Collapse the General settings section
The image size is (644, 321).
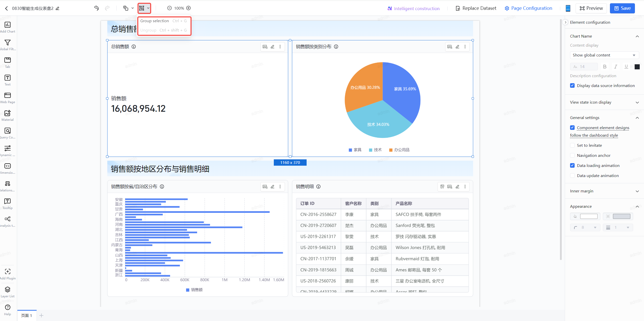[637, 118]
